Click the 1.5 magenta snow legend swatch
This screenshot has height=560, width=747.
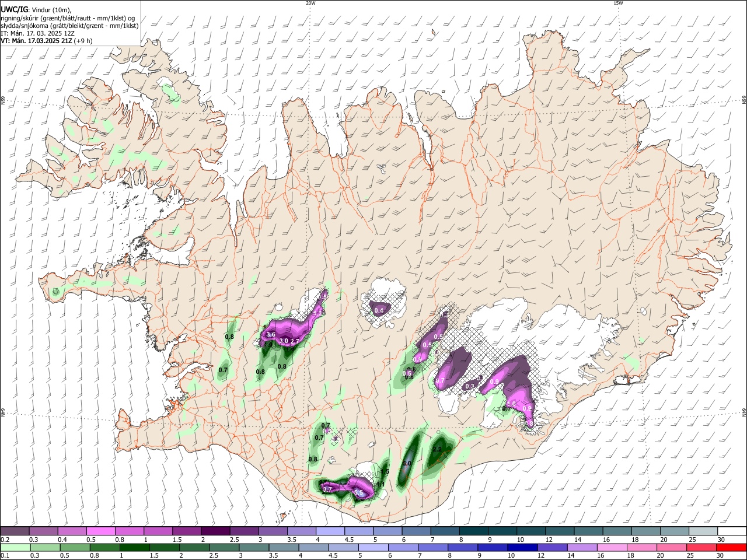(187, 531)
